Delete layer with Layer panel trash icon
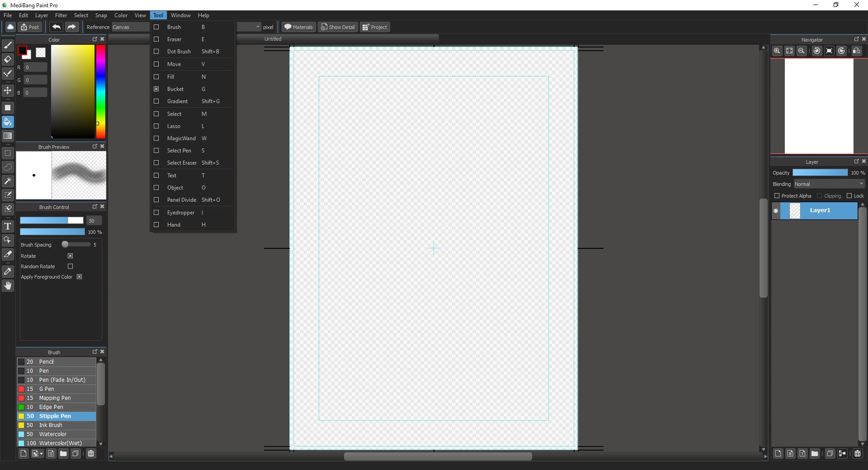 pos(857,453)
